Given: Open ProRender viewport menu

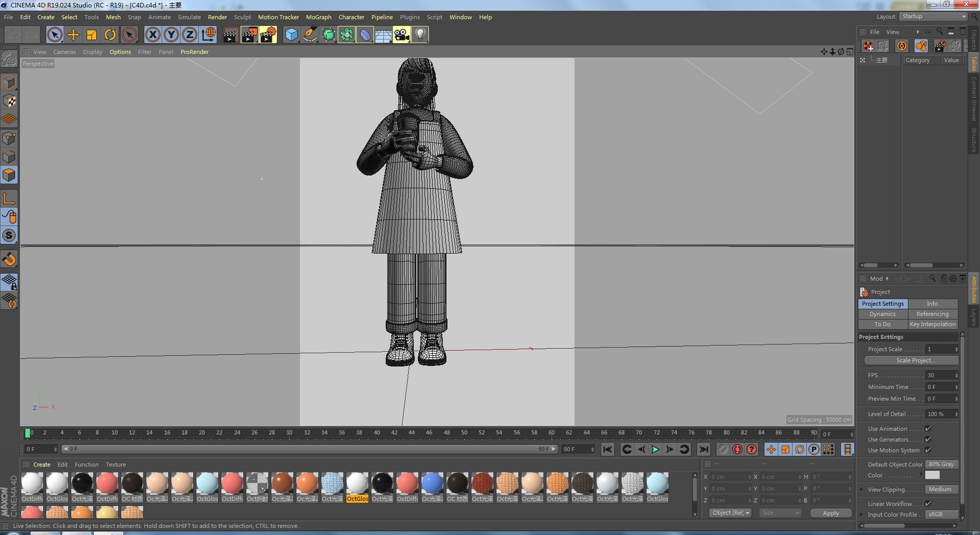Looking at the screenshot, I should pos(194,52).
